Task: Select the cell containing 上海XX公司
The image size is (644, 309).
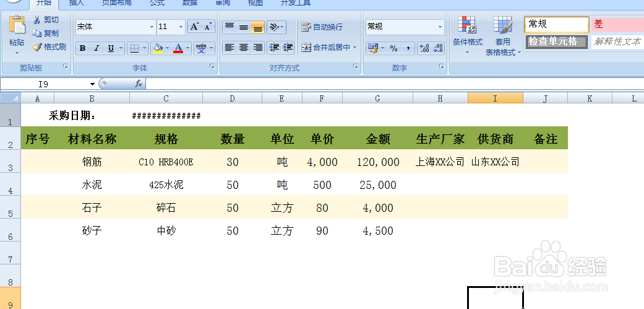Action: click(x=440, y=162)
